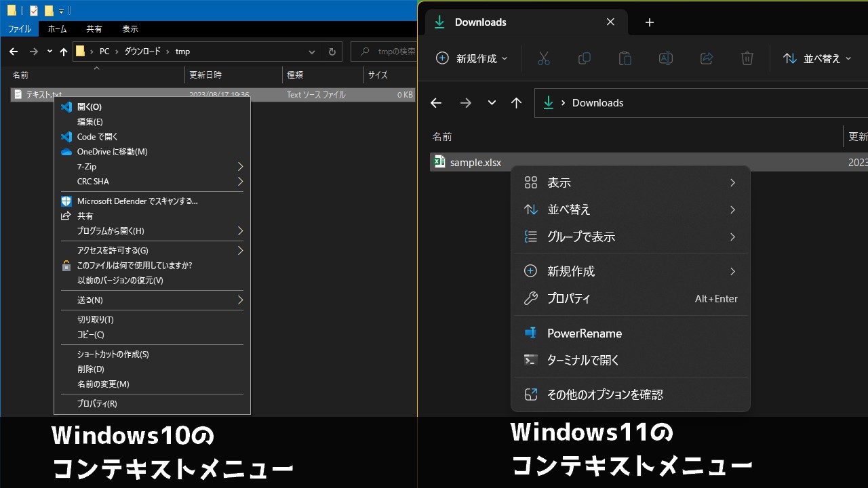Viewport: 868px width, 488px height.
Task: Click その他のオプションを確認 in the context menu
Action: (604, 394)
